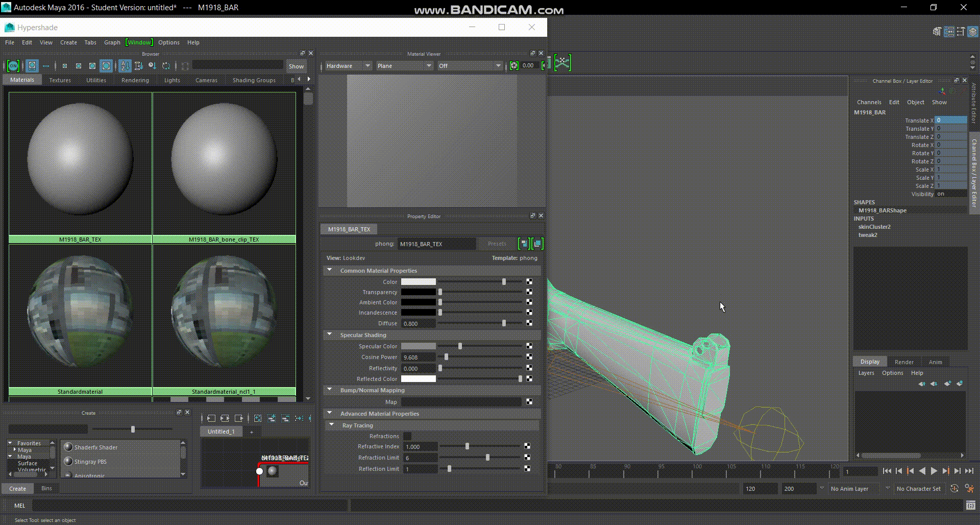980x525 pixels.
Task: Open the Off environment dropdown in Material Viewer
Action: click(x=470, y=66)
